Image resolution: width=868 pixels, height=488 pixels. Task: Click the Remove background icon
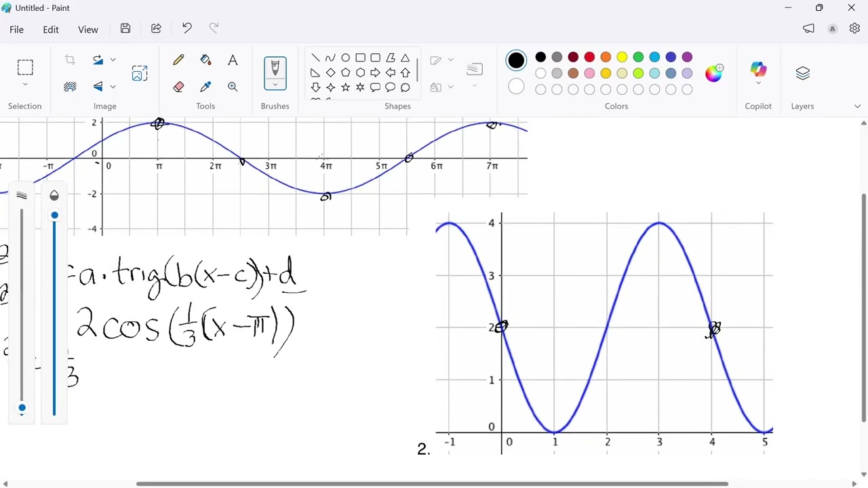(x=70, y=86)
